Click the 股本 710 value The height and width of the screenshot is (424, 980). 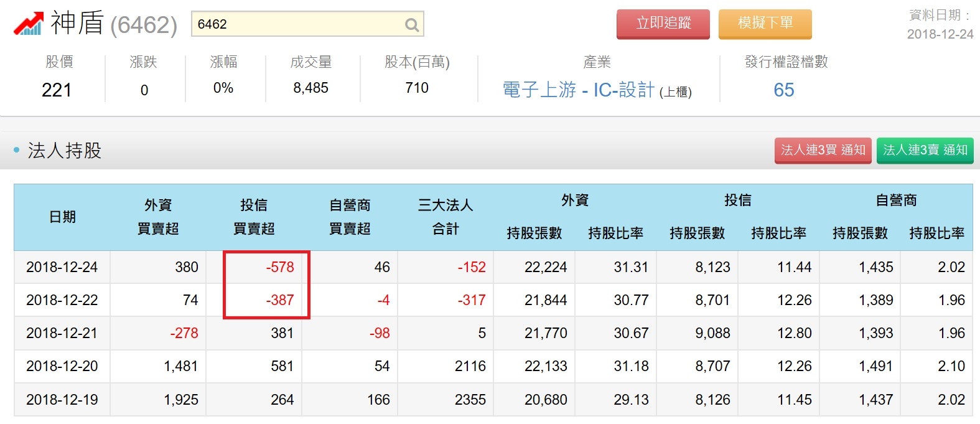(417, 88)
